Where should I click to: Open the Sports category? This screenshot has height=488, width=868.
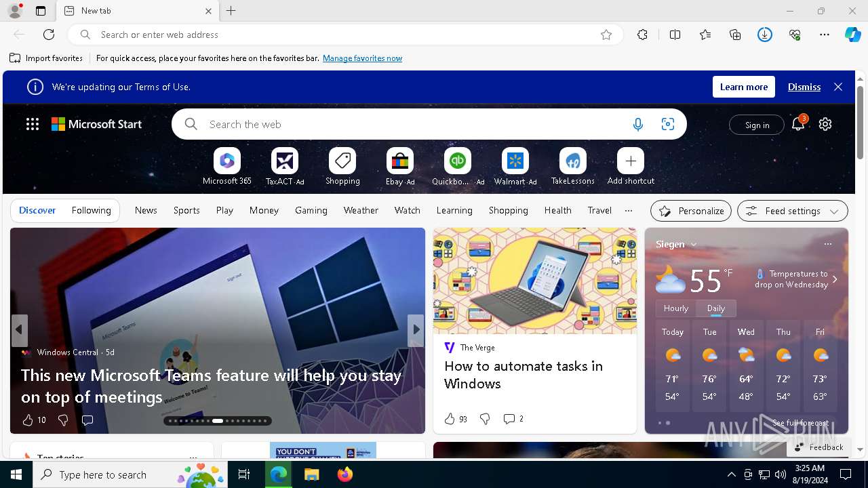[186, 210]
